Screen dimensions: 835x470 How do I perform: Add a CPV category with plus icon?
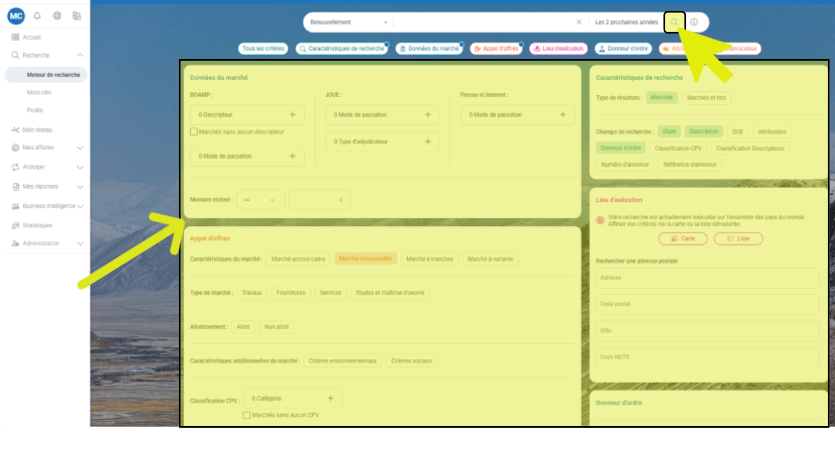pos(331,398)
